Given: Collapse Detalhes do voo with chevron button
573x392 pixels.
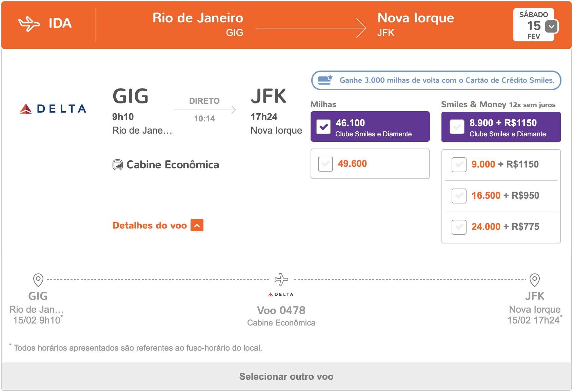Looking at the screenshot, I should (197, 226).
